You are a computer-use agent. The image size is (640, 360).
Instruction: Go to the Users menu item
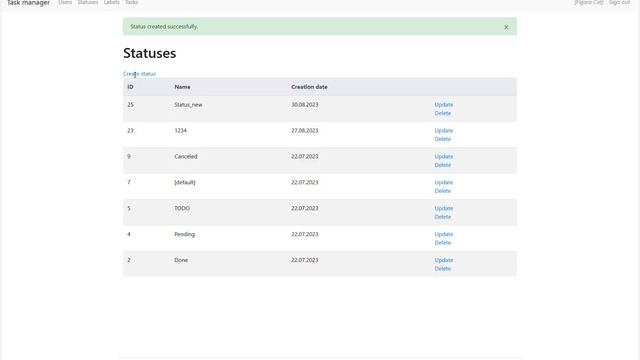65,2
